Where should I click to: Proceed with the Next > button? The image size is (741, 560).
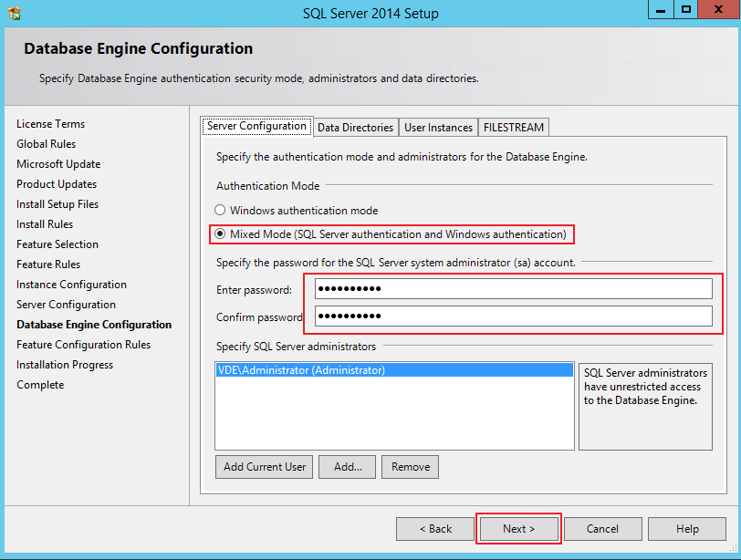[x=519, y=529]
